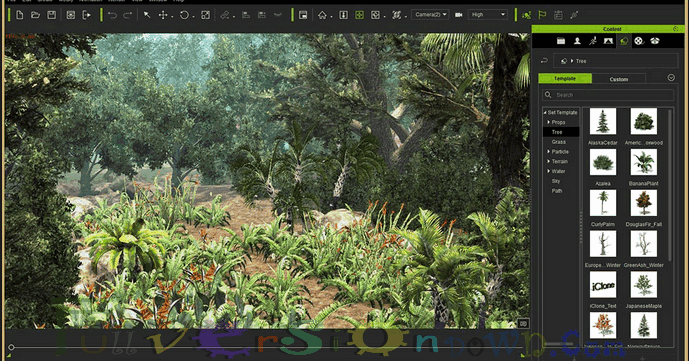Open the Camera(2) dropdown
The height and width of the screenshot is (361, 689).
430,14
